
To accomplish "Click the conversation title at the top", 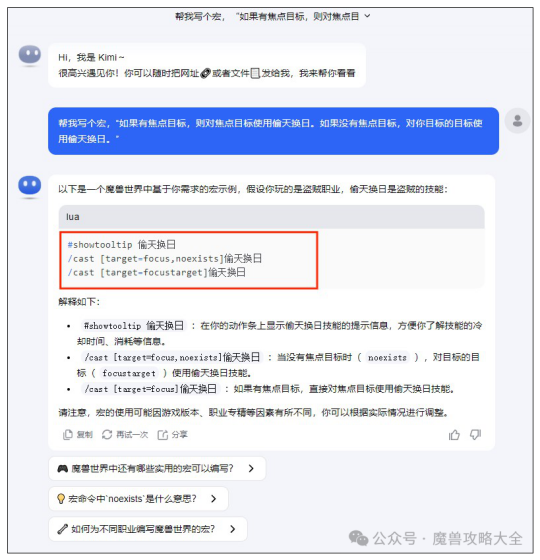I will (x=267, y=16).
